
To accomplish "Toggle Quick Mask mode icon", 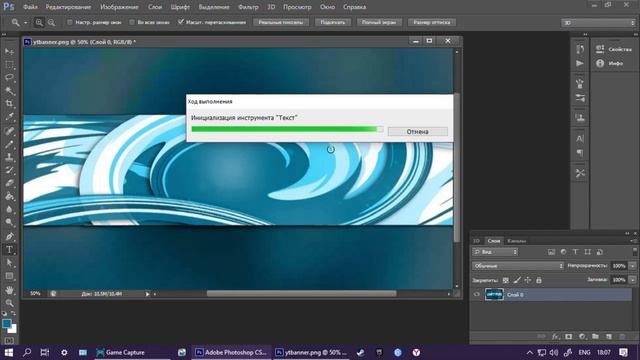I will pyautogui.click(x=9, y=340).
